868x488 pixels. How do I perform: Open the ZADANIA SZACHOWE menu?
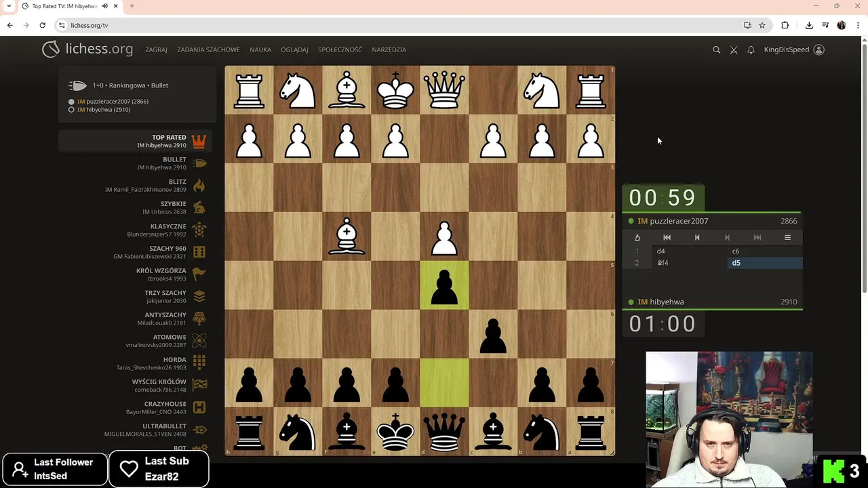(x=208, y=49)
